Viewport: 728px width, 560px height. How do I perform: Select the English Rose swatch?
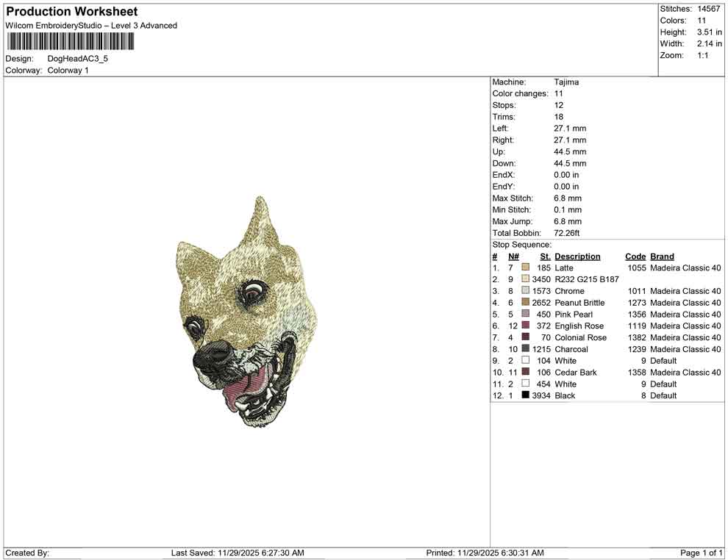click(x=525, y=326)
